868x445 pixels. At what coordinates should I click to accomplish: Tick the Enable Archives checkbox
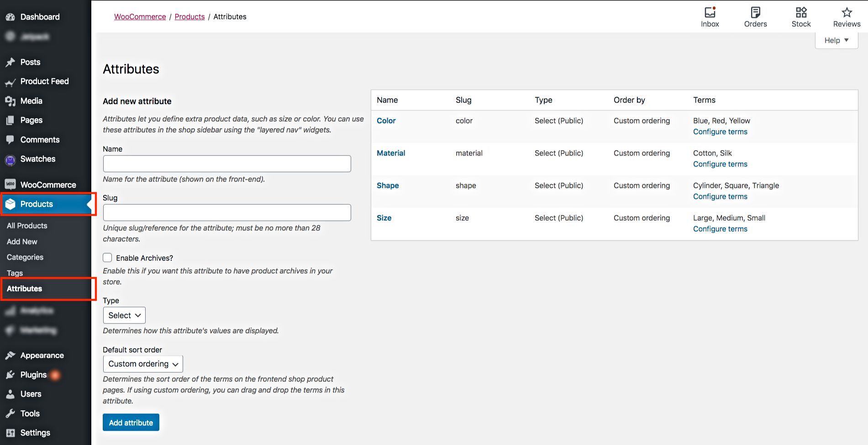click(x=107, y=258)
